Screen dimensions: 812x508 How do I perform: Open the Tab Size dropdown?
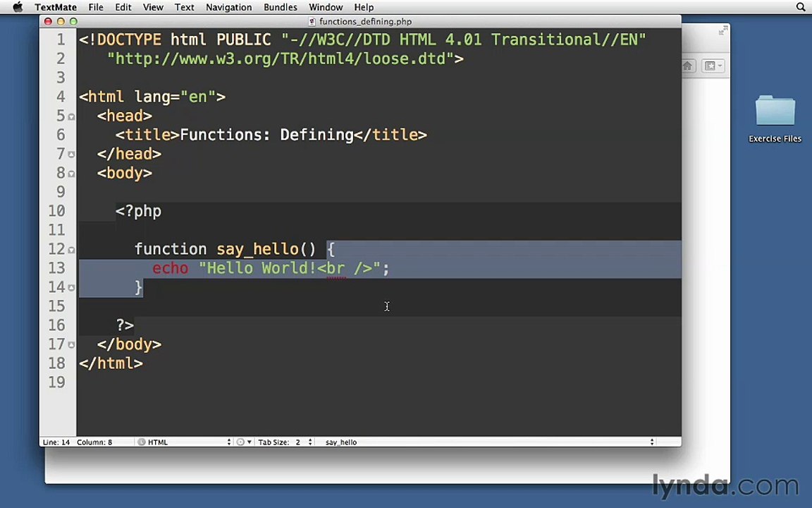pyautogui.click(x=285, y=442)
